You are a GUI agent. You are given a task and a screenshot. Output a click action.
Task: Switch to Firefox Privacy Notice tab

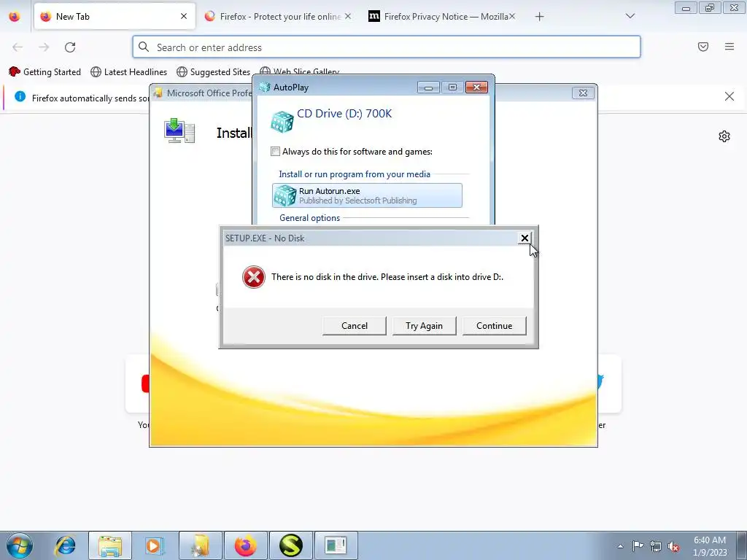point(441,16)
